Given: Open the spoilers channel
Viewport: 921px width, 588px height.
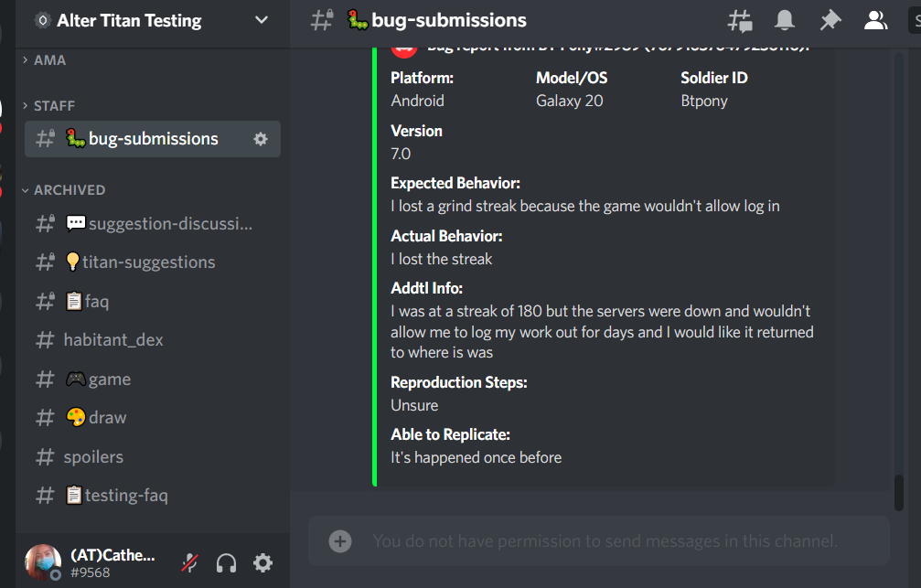Looking at the screenshot, I should (x=93, y=457).
